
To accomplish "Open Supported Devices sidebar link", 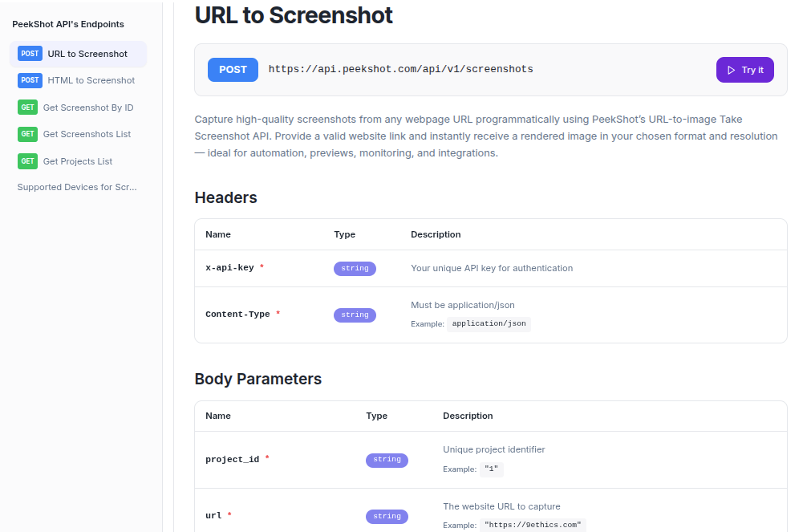I will (x=77, y=187).
